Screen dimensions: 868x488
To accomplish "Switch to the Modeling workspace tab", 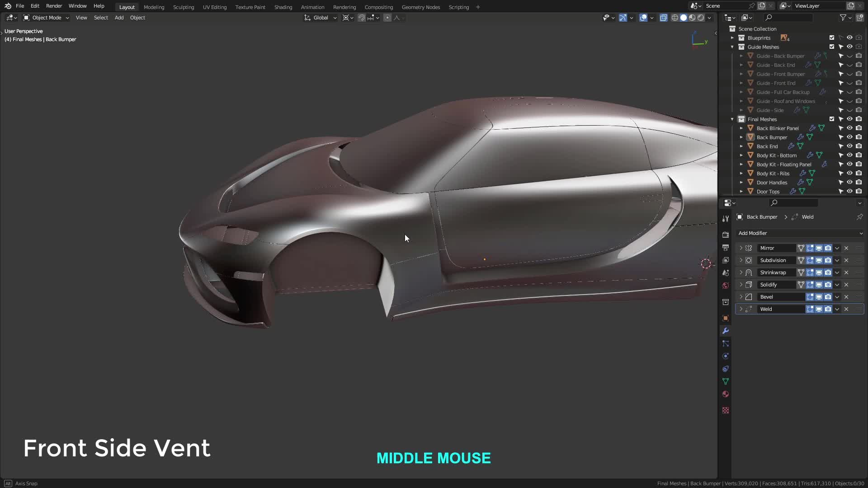I will click(x=154, y=7).
